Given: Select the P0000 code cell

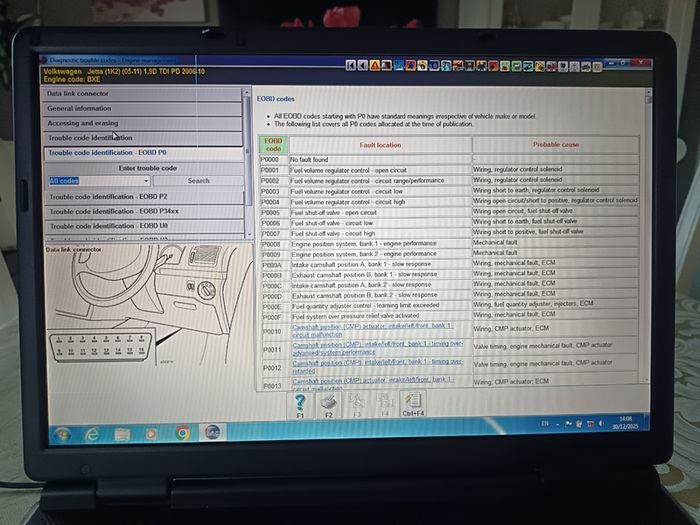Looking at the screenshot, I should click(274, 159).
